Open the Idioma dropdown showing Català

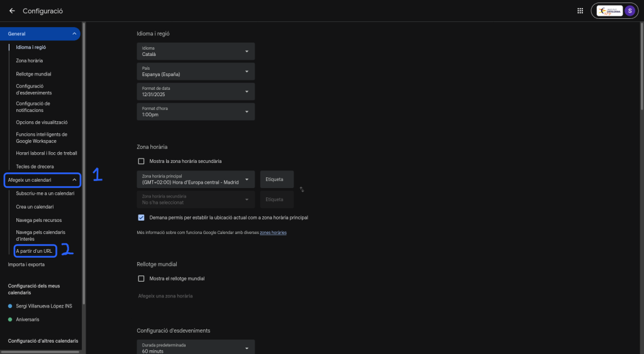point(196,52)
